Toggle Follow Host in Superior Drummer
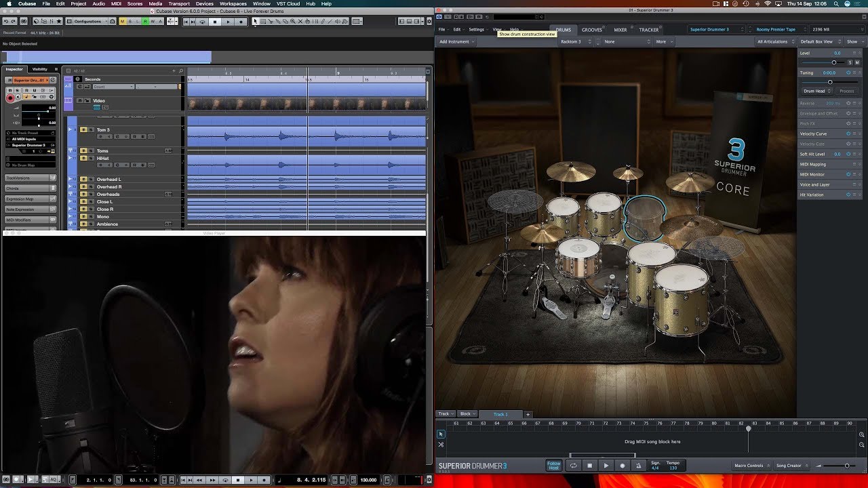The image size is (868, 488). (554, 466)
